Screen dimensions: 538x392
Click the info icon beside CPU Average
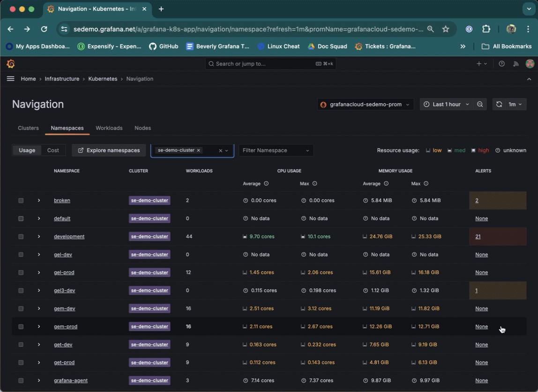tap(266, 184)
